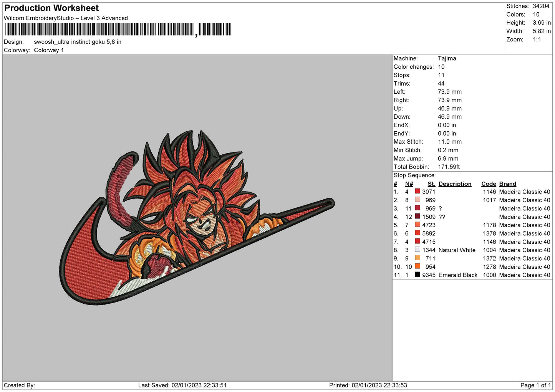
Task: Click the N# column header
Action: [x=409, y=184]
